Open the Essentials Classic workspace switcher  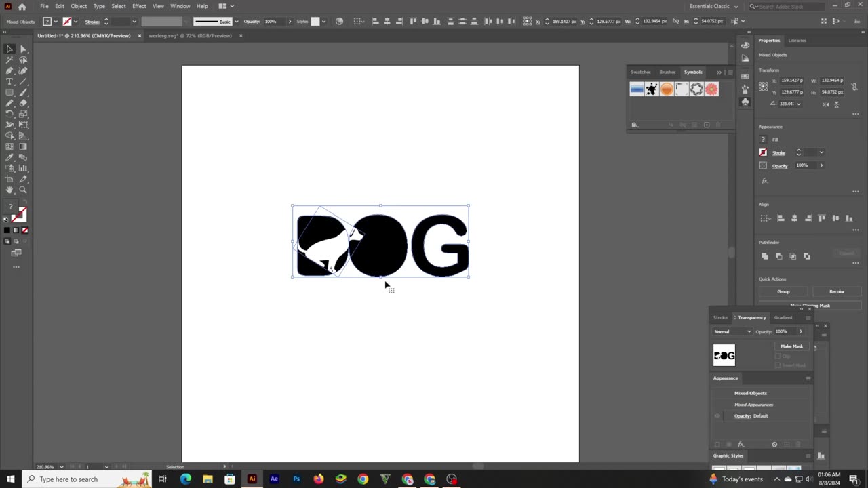click(713, 6)
